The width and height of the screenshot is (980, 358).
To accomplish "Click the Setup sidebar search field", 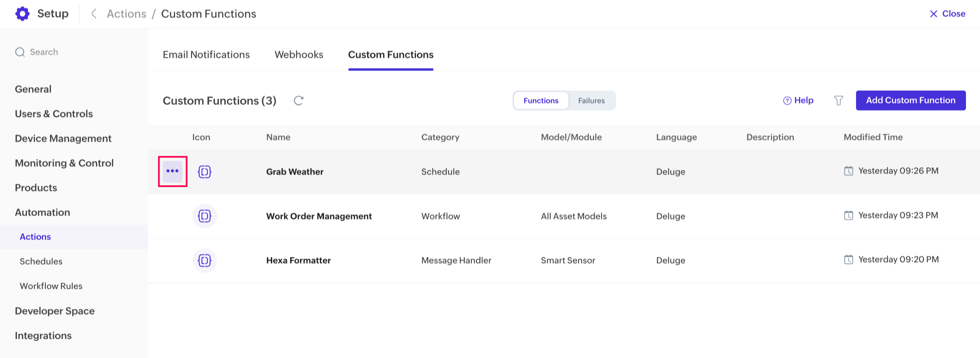I will [44, 52].
